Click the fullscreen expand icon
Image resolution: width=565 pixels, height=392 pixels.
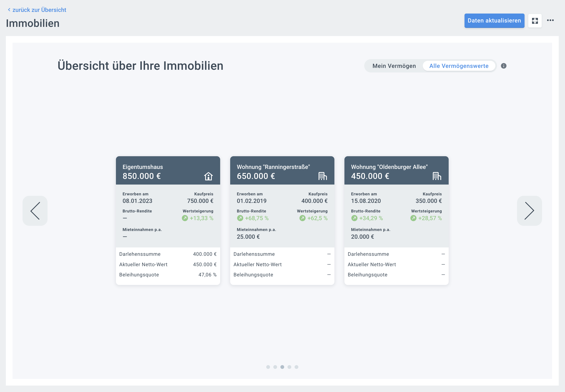coord(535,21)
